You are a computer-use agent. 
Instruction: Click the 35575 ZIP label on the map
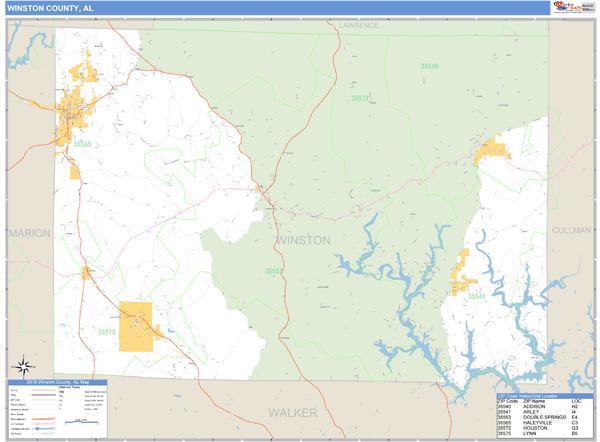(107, 331)
